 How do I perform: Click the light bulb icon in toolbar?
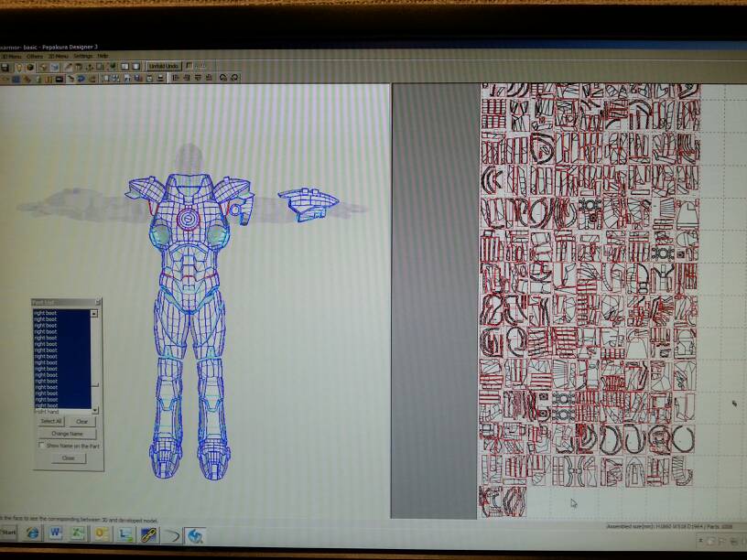(18, 67)
